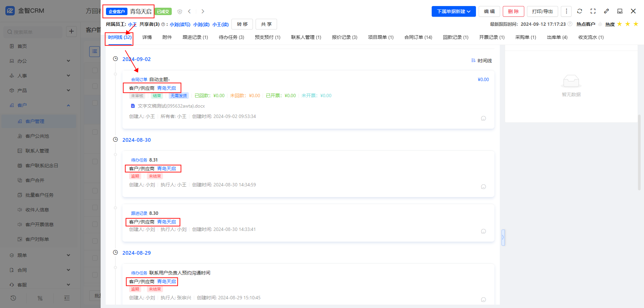The height and width of the screenshot is (308, 644).
Task: Click first heat rating star
Action: pyautogui.click(x=620, y=24)
